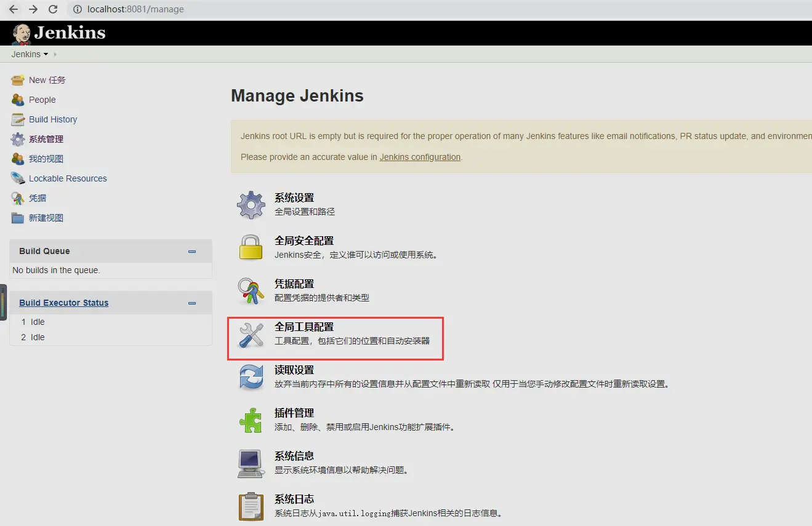Screen dimensions: 812x526
Task: Click the 'No builds in the queue.' text
Action: [x=56, y=270]
